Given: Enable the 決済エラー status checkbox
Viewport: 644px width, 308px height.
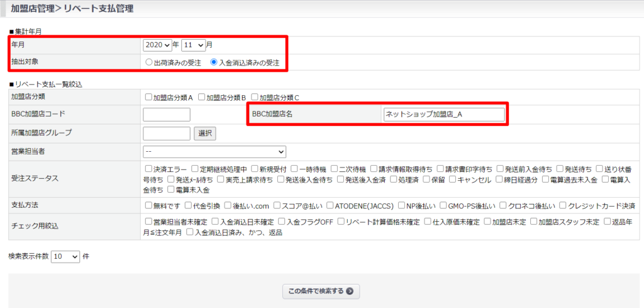Looking at the screenshot, I should (148, 169).
